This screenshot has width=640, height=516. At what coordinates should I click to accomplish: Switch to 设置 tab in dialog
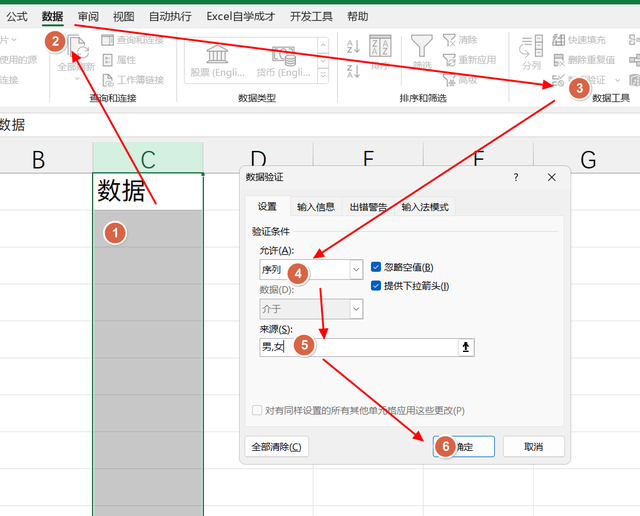pyautogui.click(x=267, y=207)
